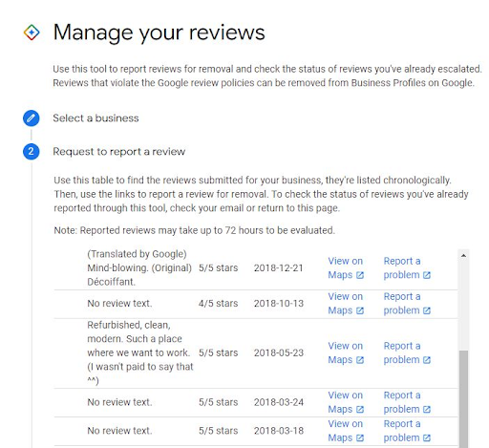
Task: Report a problem for the Refurbished, clean review
Action: tap(407, 352)
